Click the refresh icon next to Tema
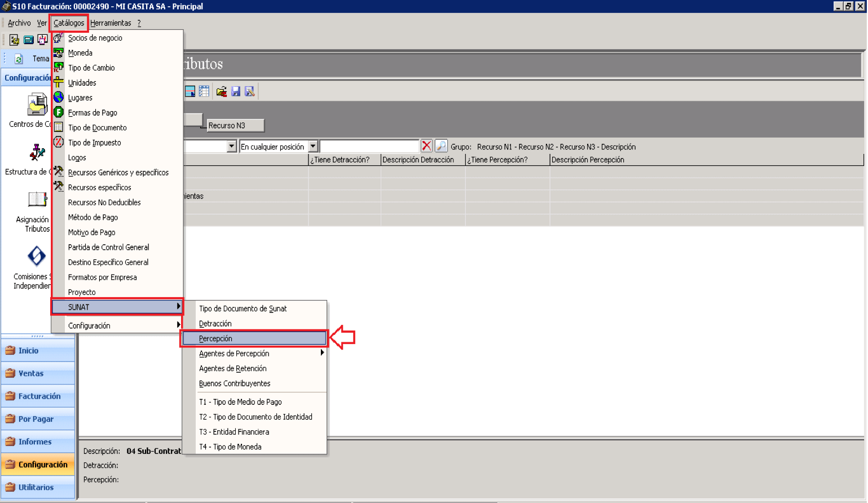 [x=19, y=59]
